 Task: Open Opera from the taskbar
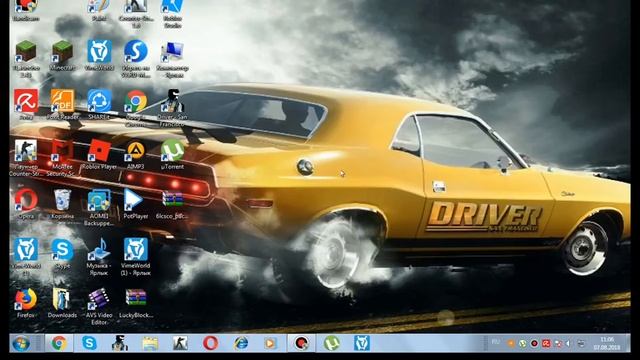[210, 343]
